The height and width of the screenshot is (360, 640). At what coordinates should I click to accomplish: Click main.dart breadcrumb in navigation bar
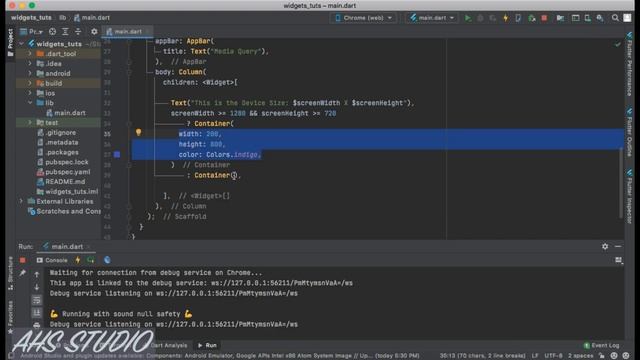(x=92, y=18)
